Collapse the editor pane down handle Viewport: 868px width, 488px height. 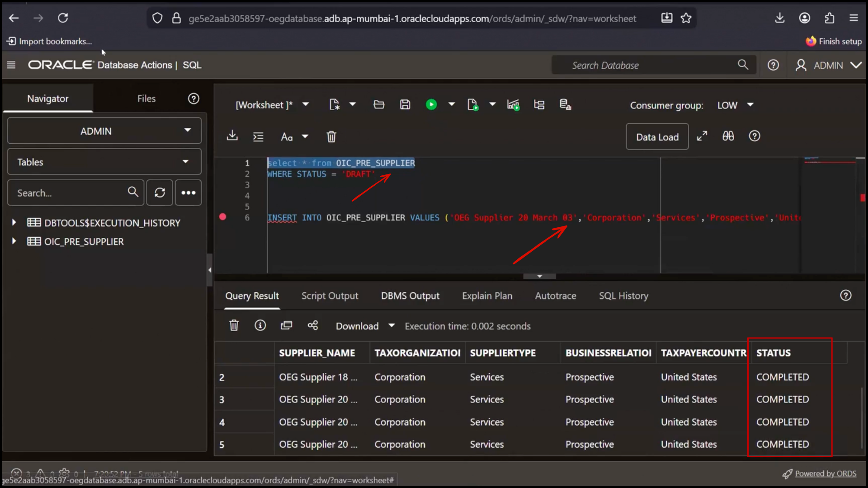[x=539, y=276]
